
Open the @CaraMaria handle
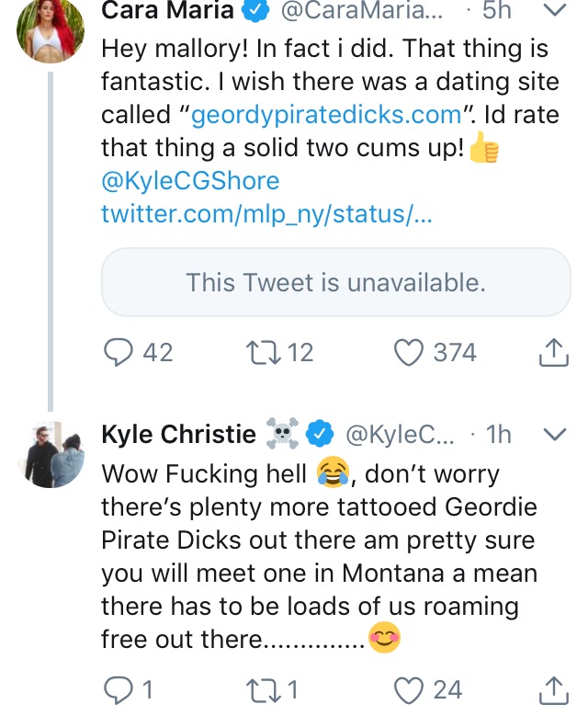pos(361,10)
